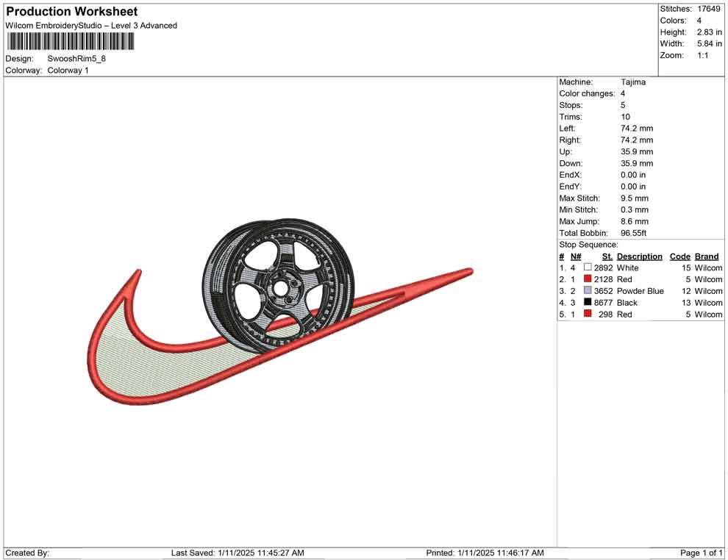Click the zoom value '1:1'

pos(702,55)
